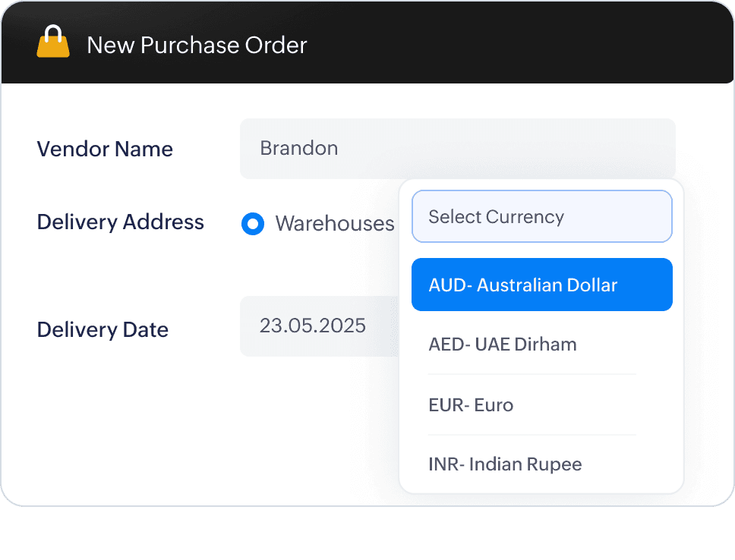
Task: Click the Vendor Name field containing Brandon
Action: (x=457, y=148)
